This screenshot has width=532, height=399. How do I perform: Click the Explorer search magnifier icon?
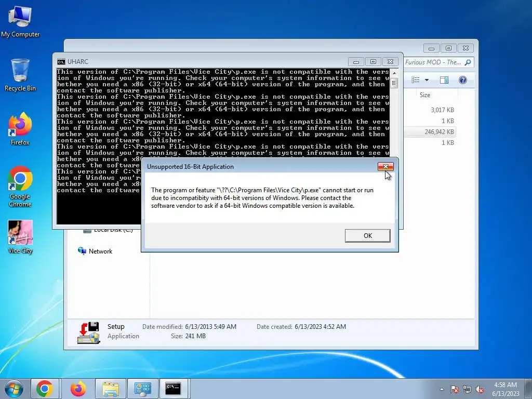[x=468, y=62]
